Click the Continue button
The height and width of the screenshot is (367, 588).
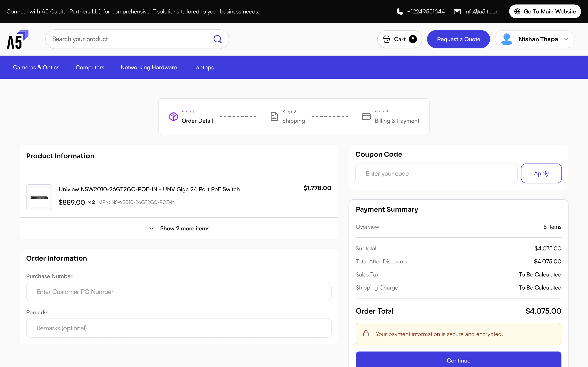pyautogui.click(x=459, y=360)
